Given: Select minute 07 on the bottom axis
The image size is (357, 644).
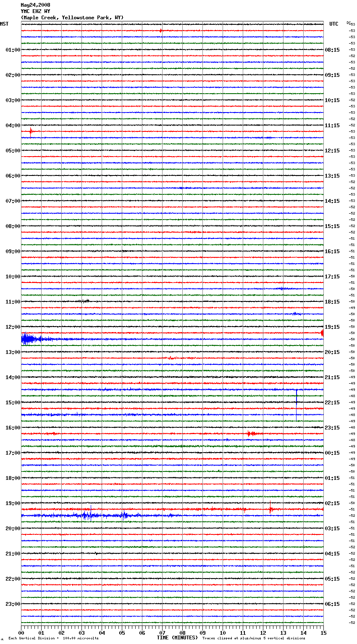Looking at the screenshot, I should (x=163, y=633).
